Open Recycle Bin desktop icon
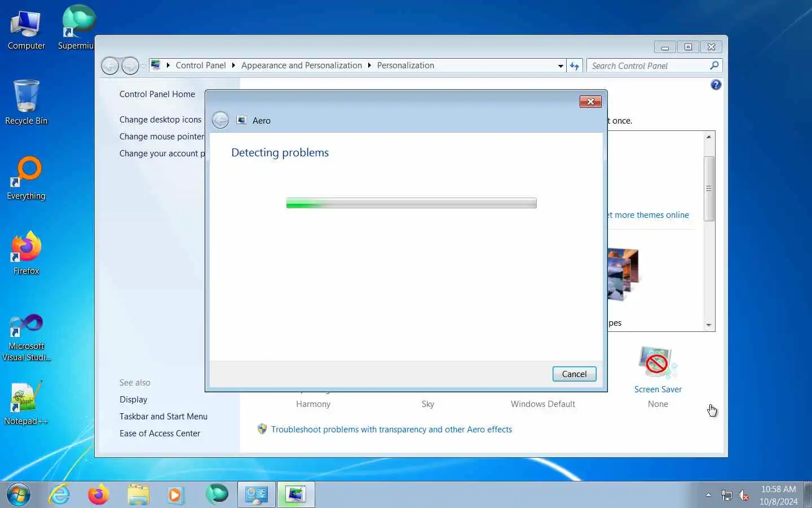 point(26,103)
